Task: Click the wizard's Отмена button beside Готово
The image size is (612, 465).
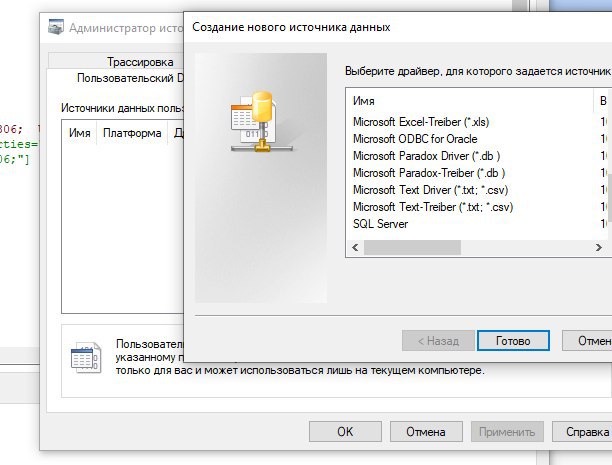Action: [x=587, y=341]
